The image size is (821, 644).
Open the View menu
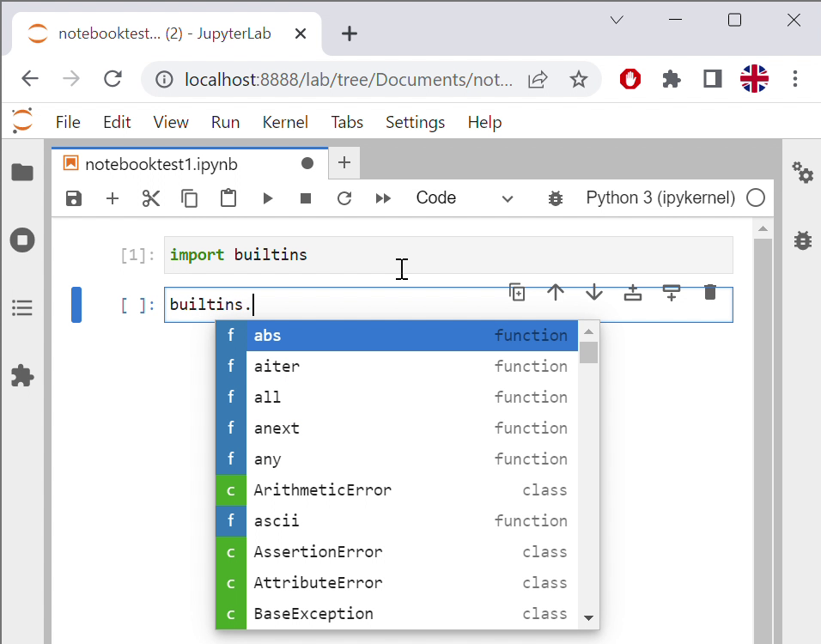(171, 122)
